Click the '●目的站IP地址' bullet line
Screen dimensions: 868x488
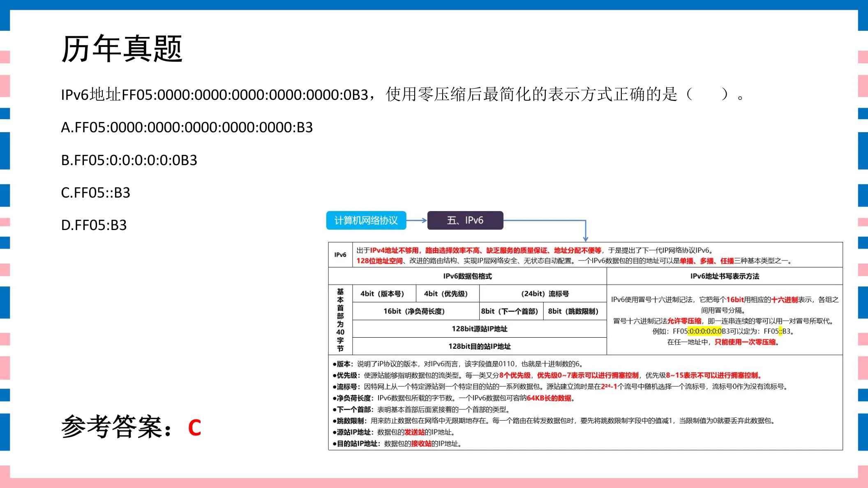pyautogui.click(x=398, y=444)
